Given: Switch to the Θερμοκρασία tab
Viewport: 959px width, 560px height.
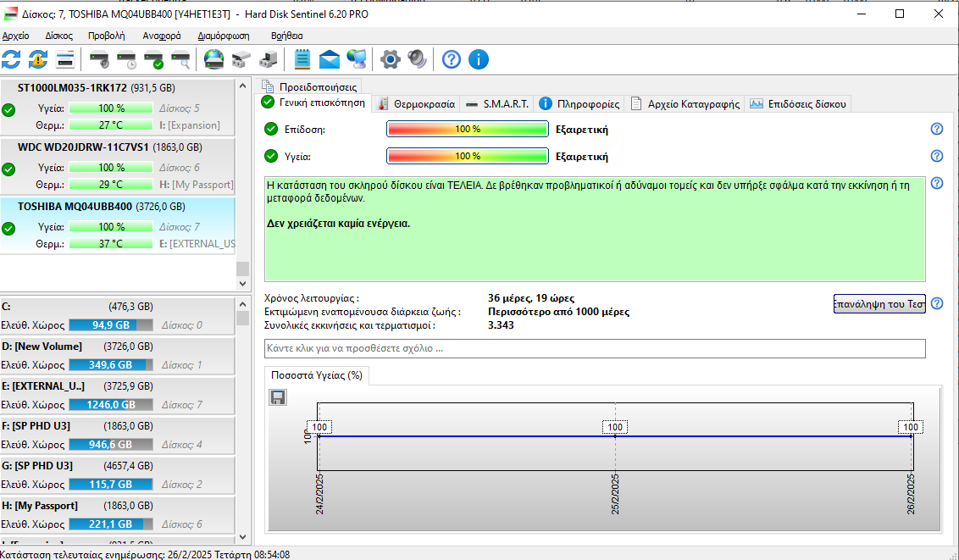Looking at the screenshot, I should coord(416,104).
